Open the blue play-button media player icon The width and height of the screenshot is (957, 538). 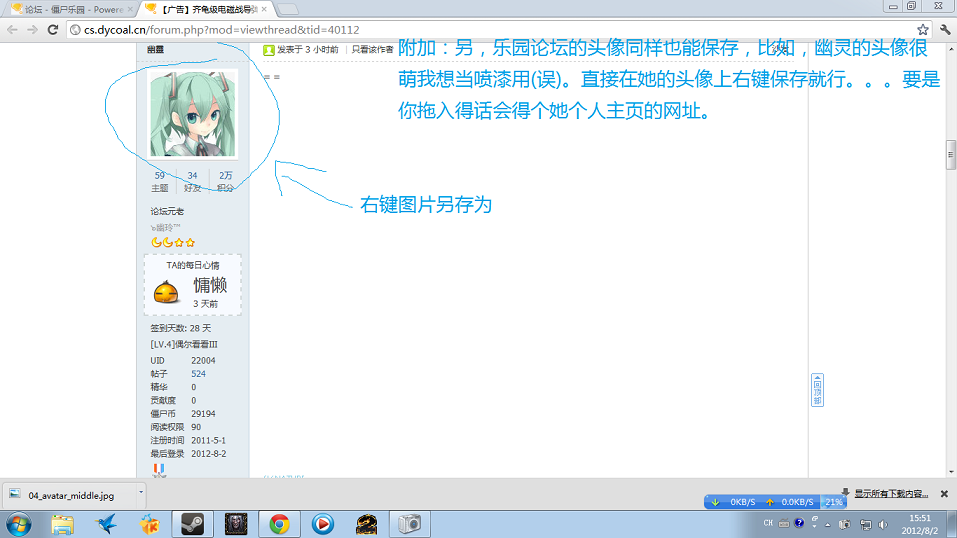(x=322, y=523)
